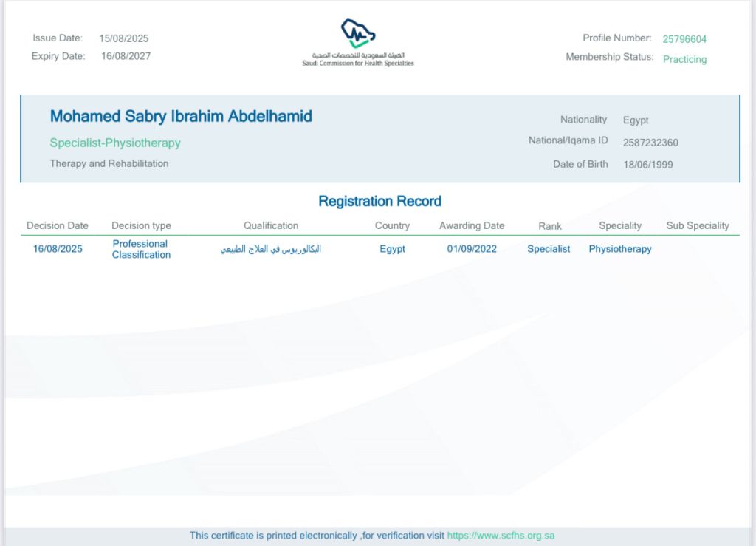Click the Practicing membership status value
Image resolution: width=756 pixels, height=546 pixels.
(684, 59)
